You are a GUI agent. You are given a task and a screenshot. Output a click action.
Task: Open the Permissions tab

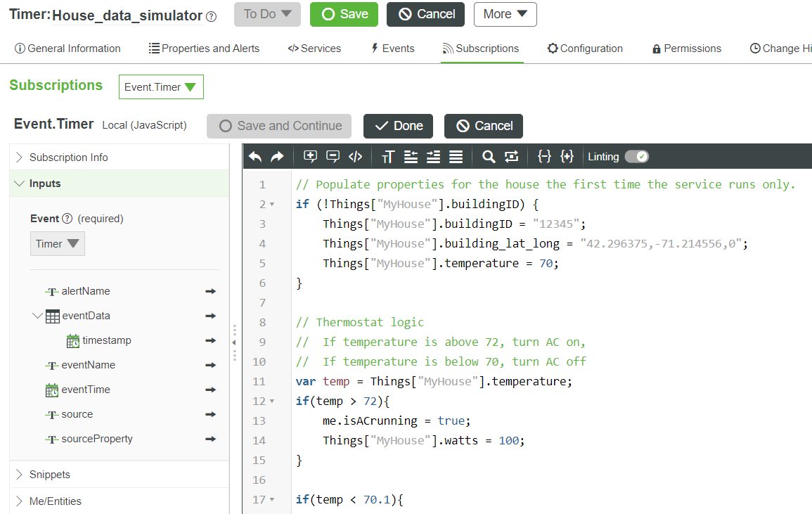pos(686,49)
